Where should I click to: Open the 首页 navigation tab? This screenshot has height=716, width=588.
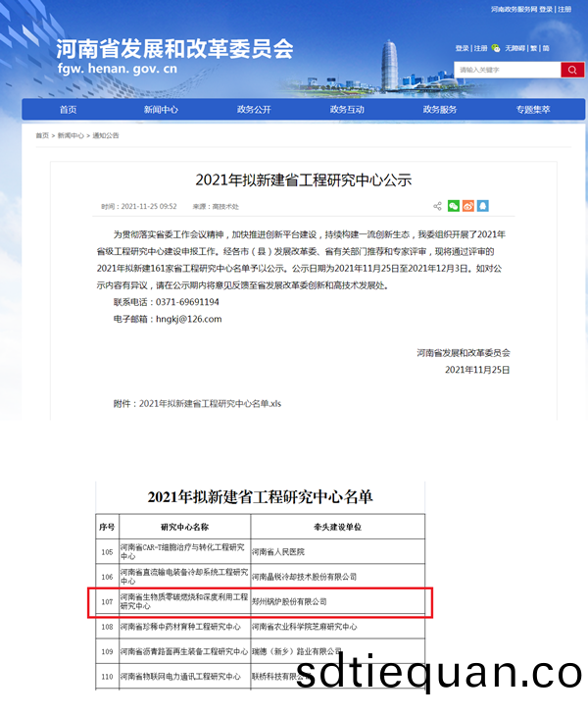pos(68,110)
